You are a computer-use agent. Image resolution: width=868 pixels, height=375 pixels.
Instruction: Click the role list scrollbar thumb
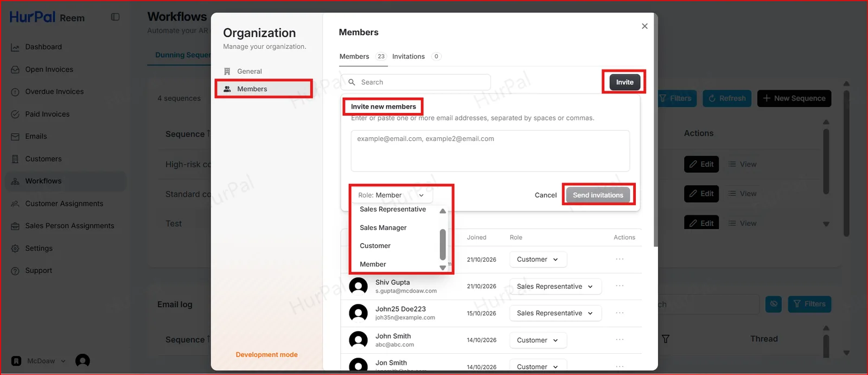tap(443, 244)
